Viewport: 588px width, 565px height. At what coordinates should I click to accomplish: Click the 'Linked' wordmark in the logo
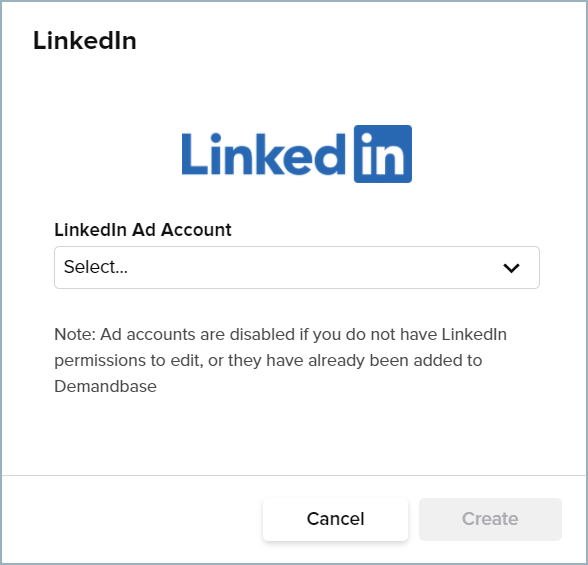[264, 154]
